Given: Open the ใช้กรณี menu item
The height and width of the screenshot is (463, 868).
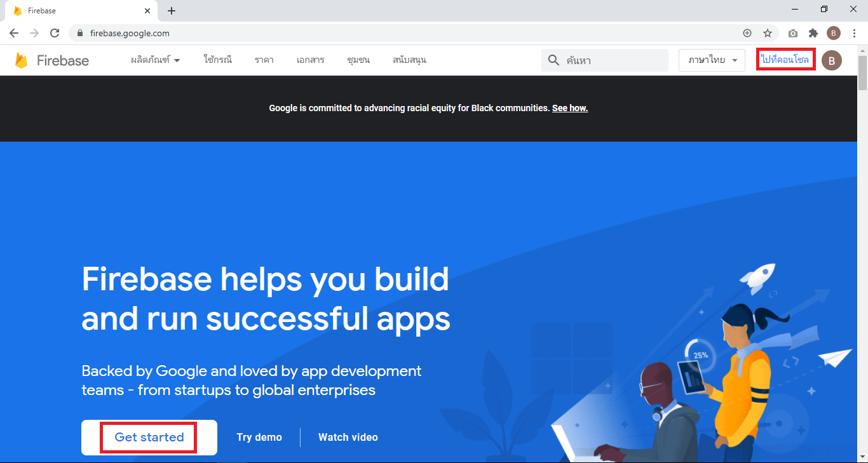Looking at the screenshot, I should 218,60.
